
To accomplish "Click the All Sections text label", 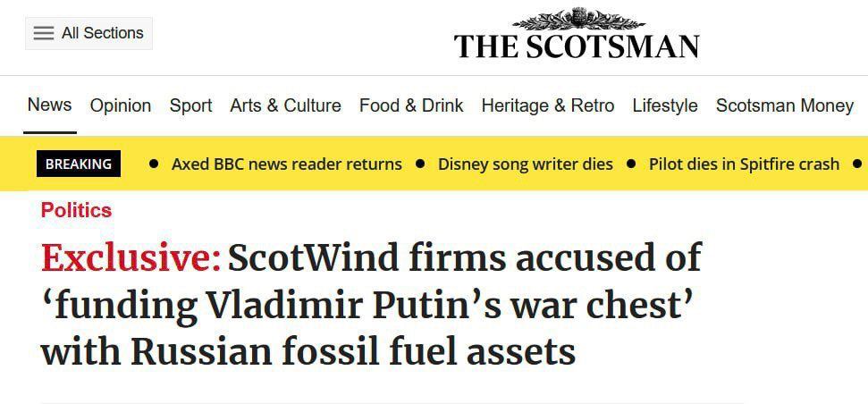I will click(x=102, y=33).
